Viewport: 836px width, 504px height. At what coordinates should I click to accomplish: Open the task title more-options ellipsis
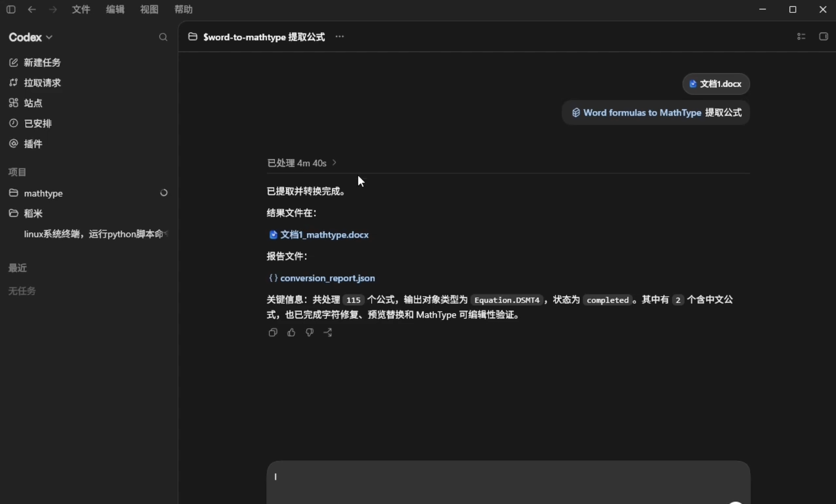point(340,37)
